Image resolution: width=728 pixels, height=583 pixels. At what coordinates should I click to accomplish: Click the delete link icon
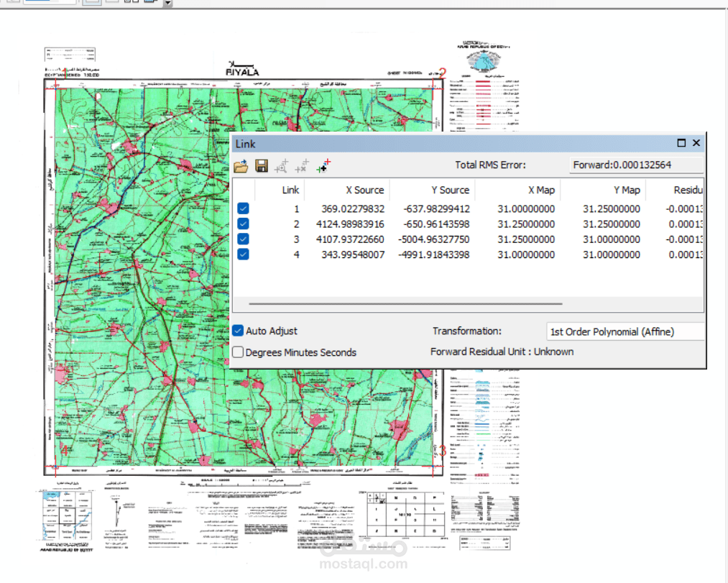click(302, 166)
